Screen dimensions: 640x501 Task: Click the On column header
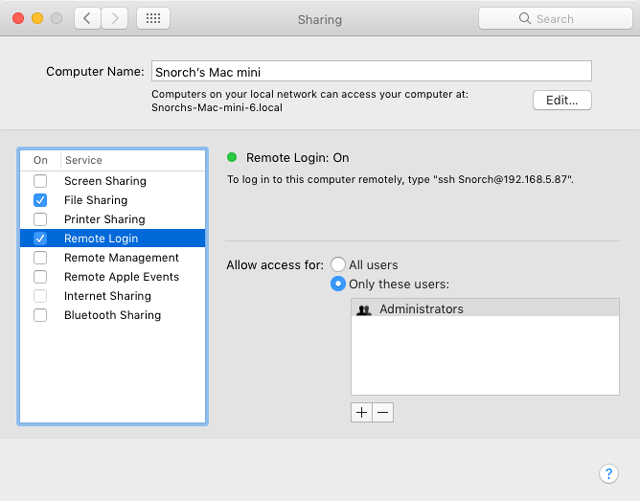pyautogui.click(x=40, y=160)
